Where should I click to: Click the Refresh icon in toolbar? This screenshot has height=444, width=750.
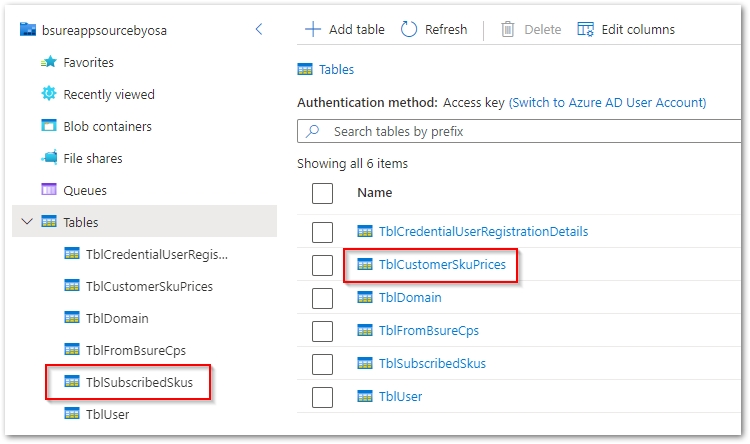pyautogui.click(x=409, y=29)
